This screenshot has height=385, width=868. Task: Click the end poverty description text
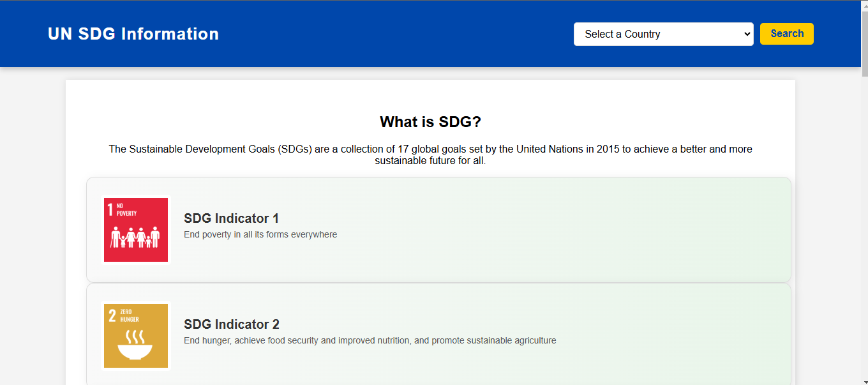tap(260, 234)
